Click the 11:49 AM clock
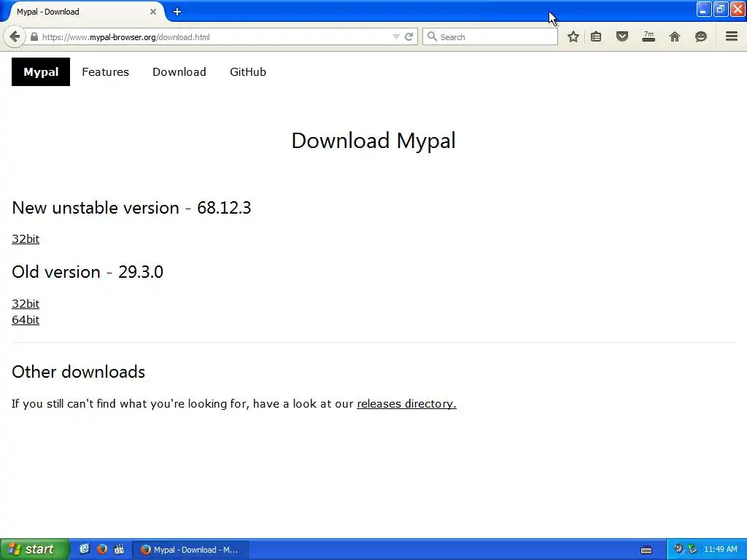This screenshot has height=560, width=747. [720, 550]
